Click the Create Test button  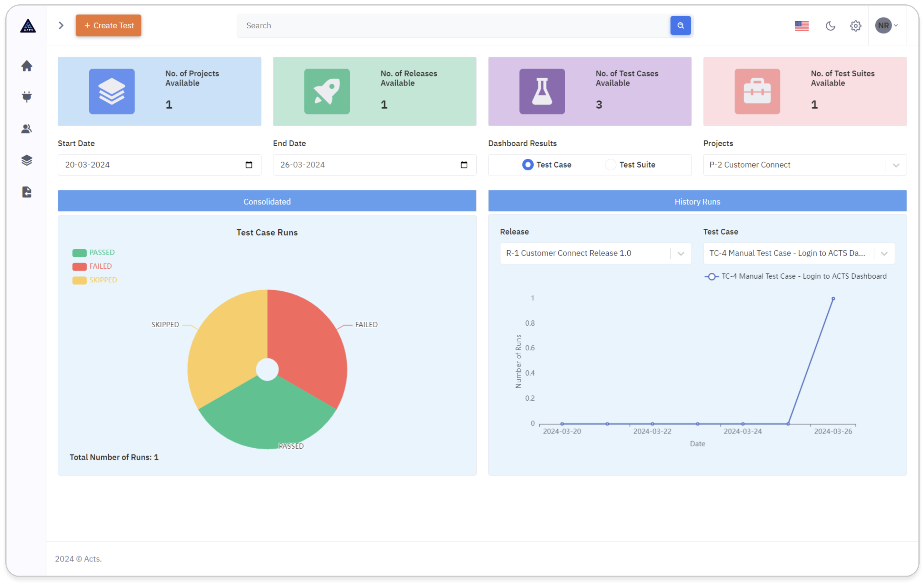click(x=109, y=25)
